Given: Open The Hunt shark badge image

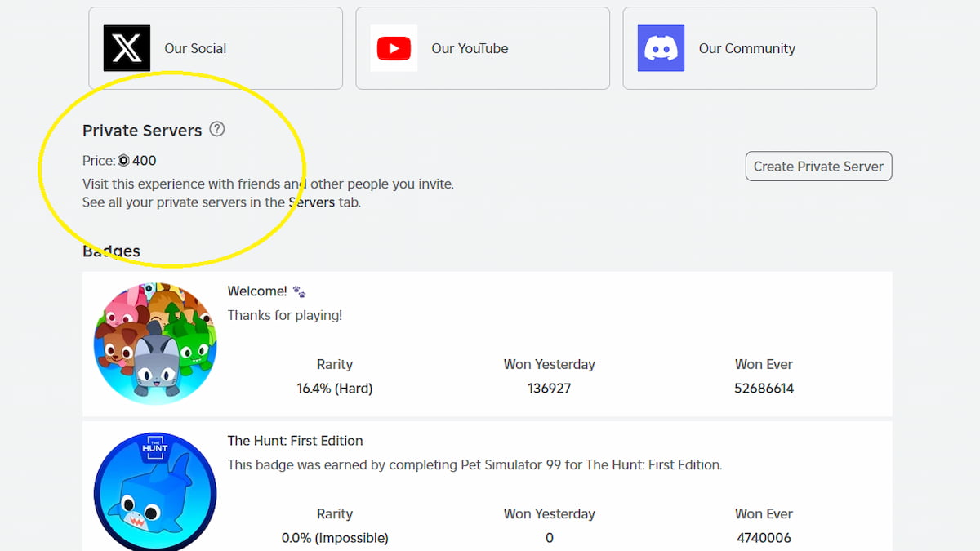Looking at the screenshot, I should (155, 491).
